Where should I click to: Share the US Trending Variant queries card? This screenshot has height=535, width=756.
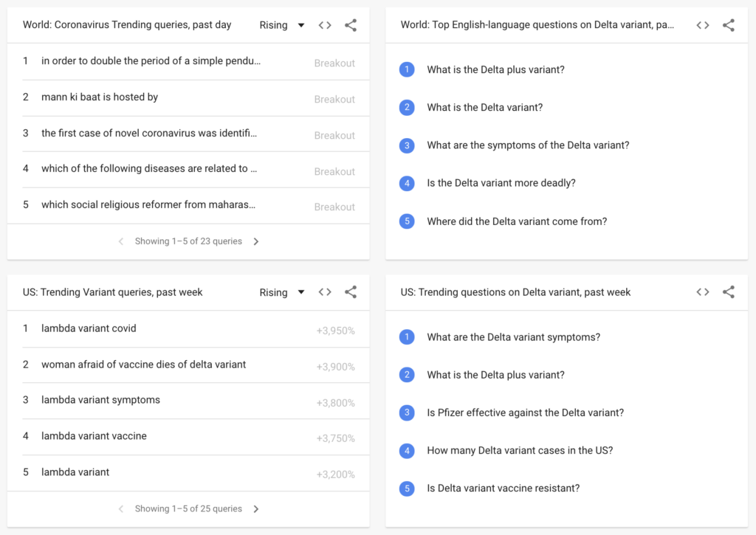pyautogui.click(x=351, y=292)
